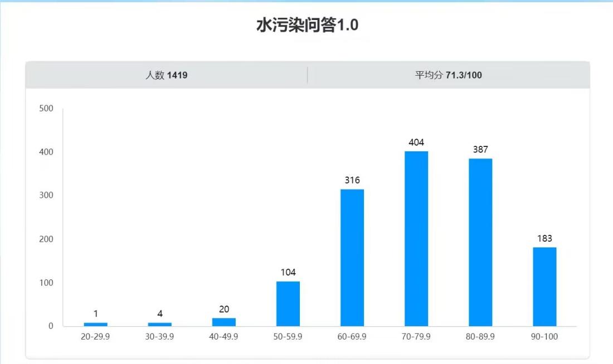
Task: Click the 183 data label
Action: click(x=544, y=238)
